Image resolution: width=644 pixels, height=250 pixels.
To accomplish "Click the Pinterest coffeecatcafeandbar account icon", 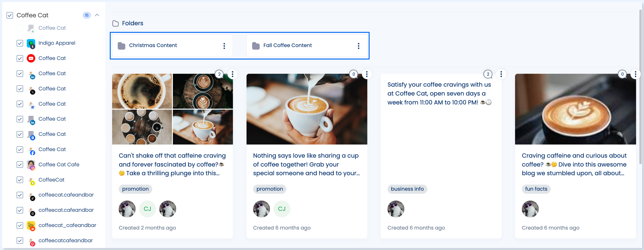I will pyautogui.click(x=31, y=241).
